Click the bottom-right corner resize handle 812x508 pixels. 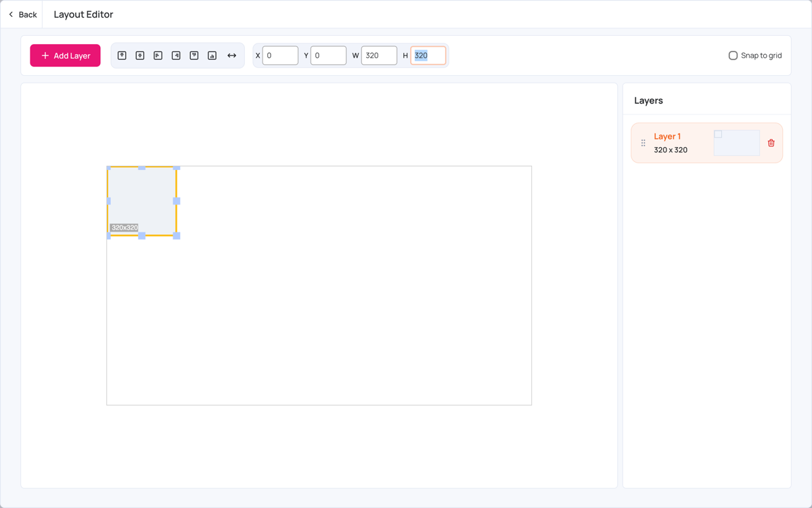click(x=177, y=236)
